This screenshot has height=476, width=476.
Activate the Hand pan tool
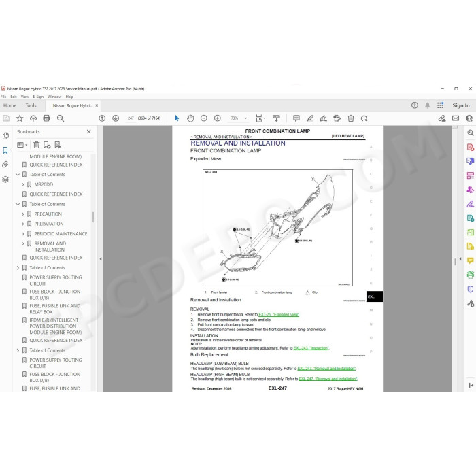coord(190,118)
